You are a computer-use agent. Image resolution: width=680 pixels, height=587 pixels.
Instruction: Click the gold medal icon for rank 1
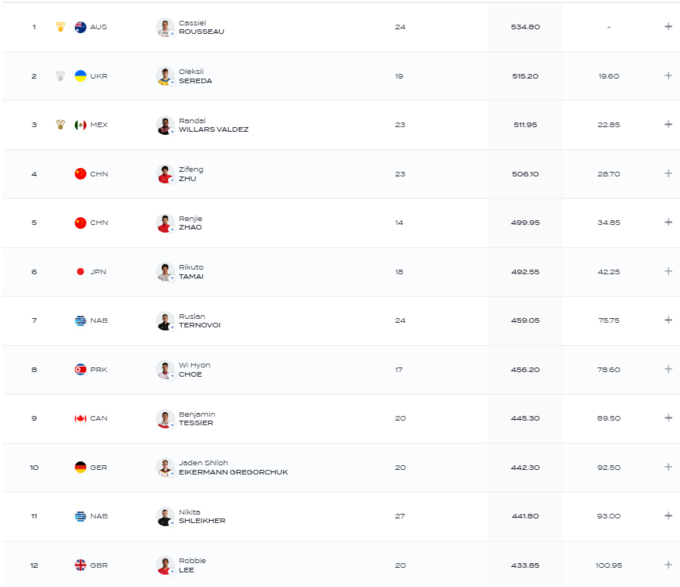60,27
